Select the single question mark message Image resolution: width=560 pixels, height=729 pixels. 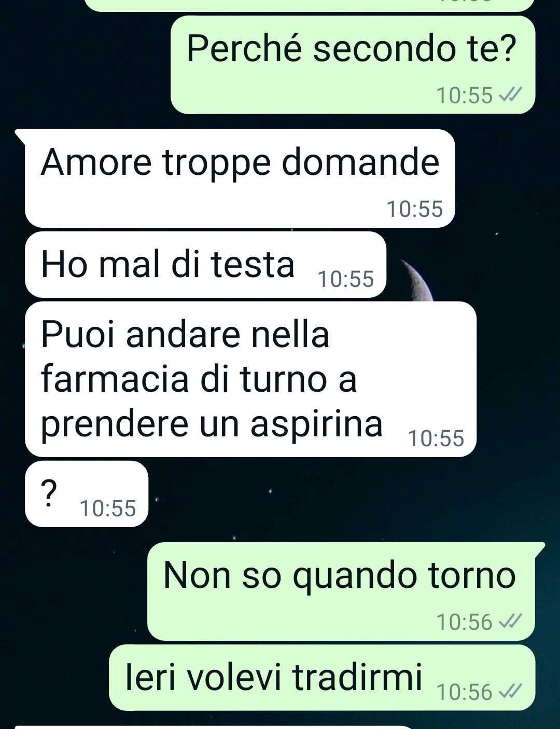(87, 494)
